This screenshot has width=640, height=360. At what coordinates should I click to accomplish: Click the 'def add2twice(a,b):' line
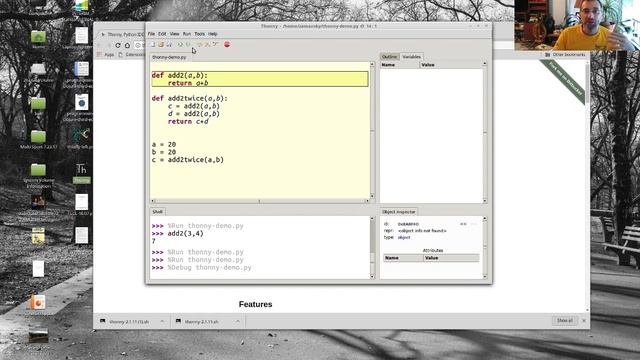tap(189, 98)
